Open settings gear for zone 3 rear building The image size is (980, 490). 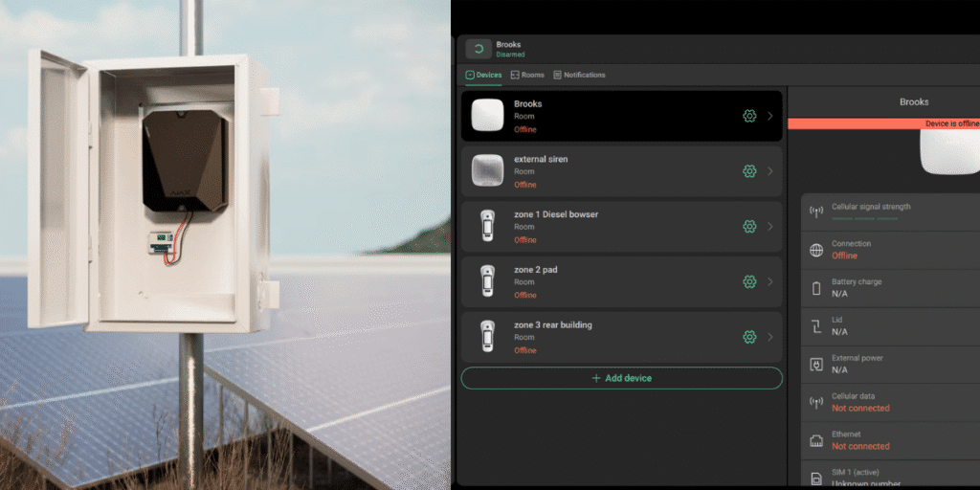(749, 337)
